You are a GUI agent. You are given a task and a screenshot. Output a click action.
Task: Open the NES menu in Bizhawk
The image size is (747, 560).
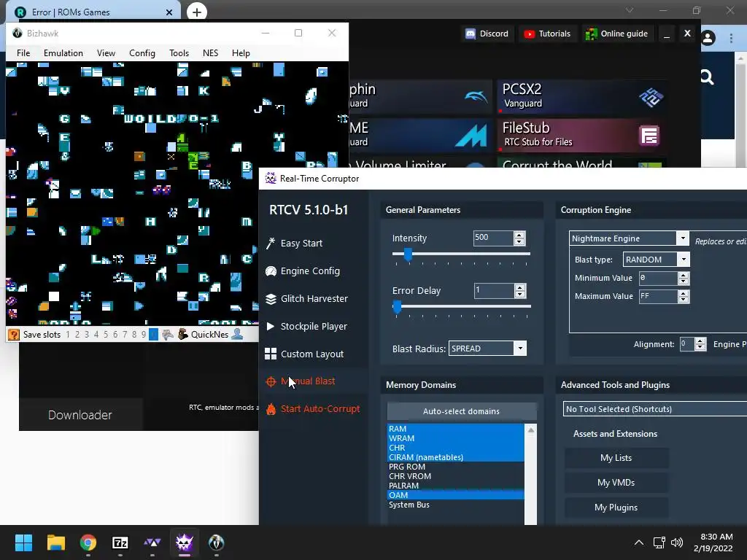[210, 53]
